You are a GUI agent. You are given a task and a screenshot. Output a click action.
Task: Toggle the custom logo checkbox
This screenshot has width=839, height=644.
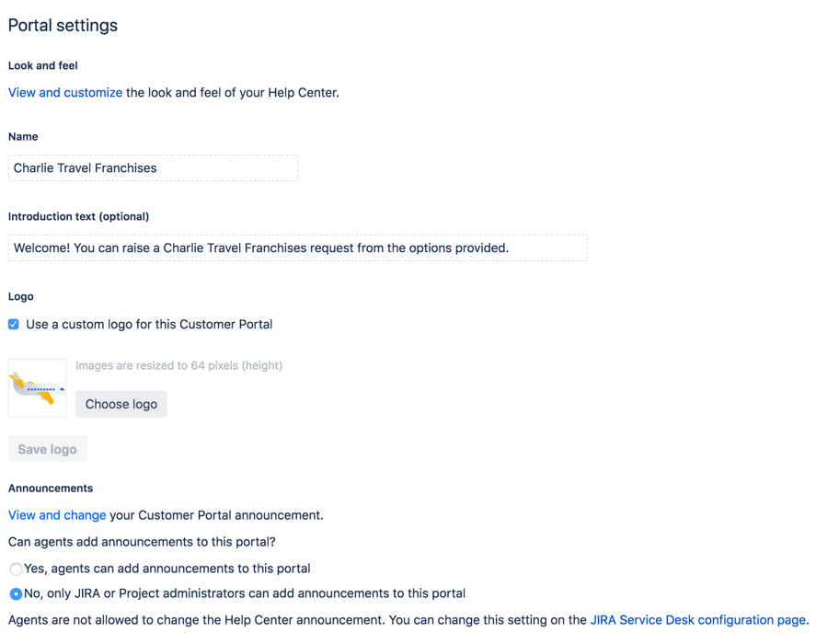pos(14,324)
